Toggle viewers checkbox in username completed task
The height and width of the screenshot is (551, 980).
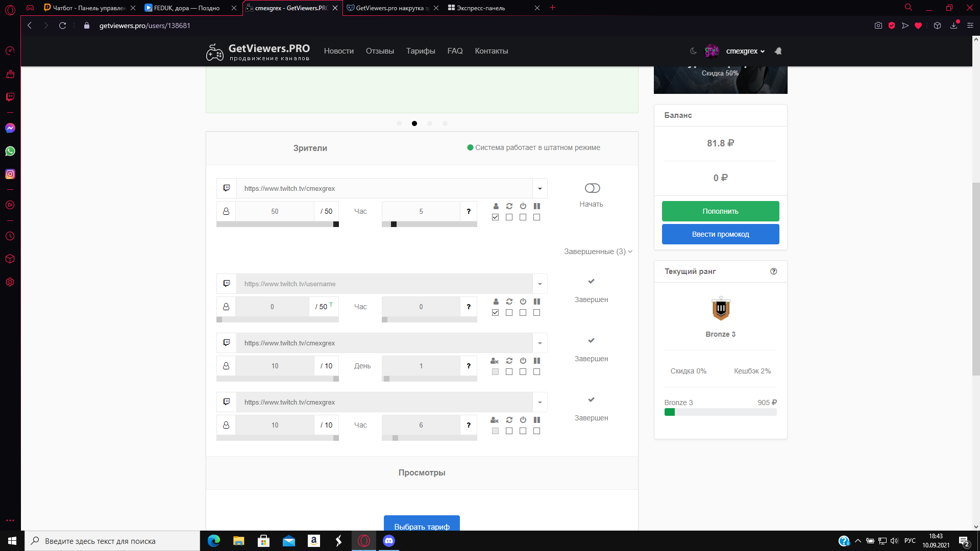(495, 313)
